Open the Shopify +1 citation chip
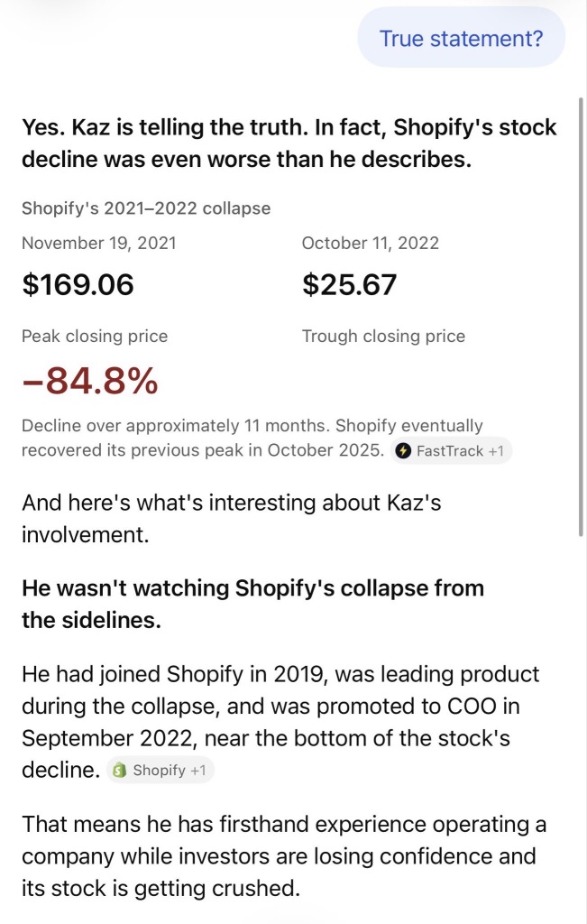This screenshot has width=587, height=924. [x=161, y=771]
